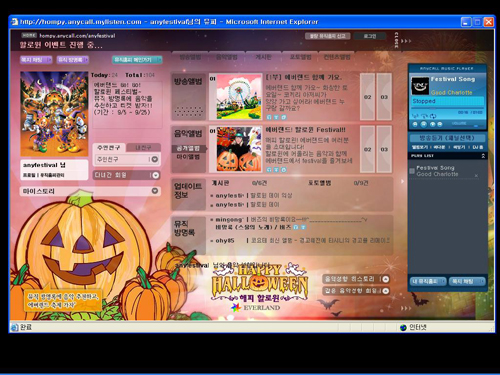Image resolution: width=500 pixels, height=375 pixels.
Task: Click third blue icon under Halloween Festival description
Action: pos(284,170)
